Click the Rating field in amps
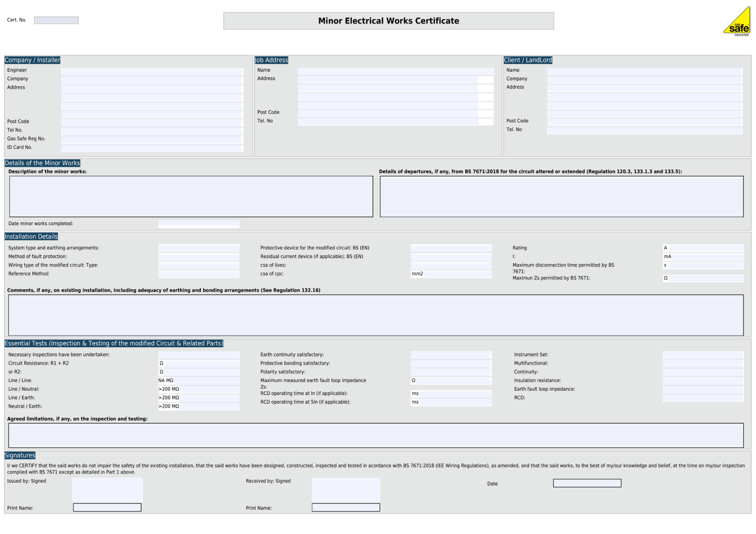The width and height of the screenshot is (756, 534). (703, 248)
